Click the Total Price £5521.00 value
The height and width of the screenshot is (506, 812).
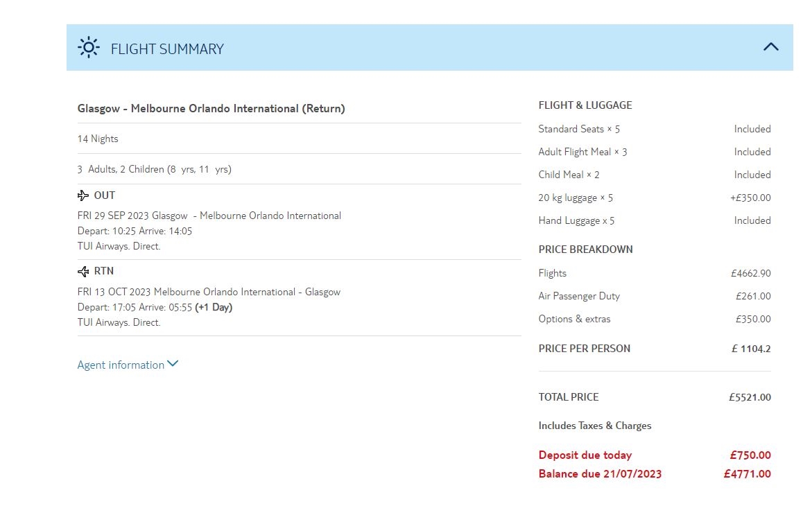coord(750,398)
